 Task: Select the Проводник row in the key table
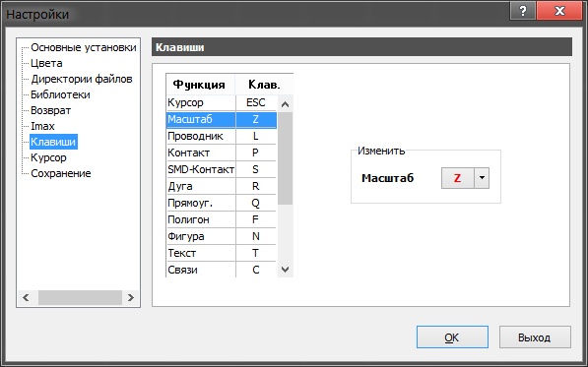[222, 136]
